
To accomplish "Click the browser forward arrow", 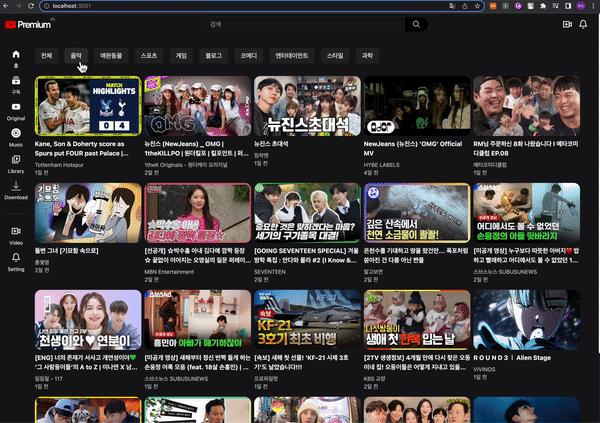I will pos(18,6).
